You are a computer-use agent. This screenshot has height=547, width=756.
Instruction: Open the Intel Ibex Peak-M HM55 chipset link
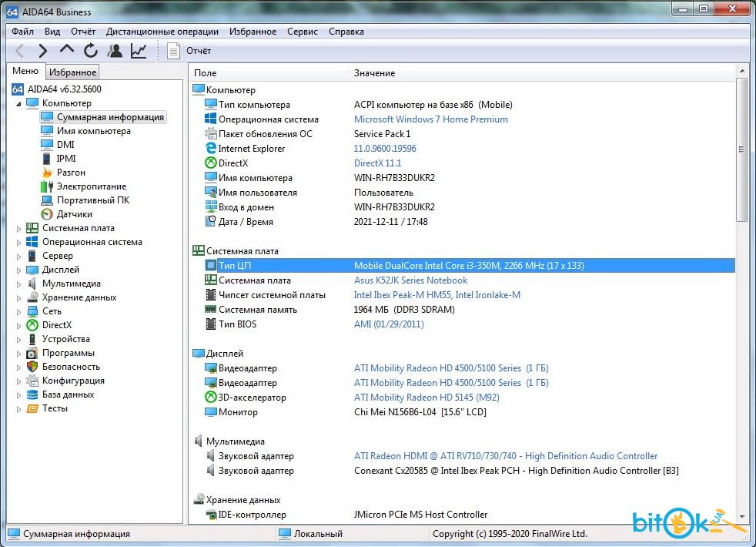coord(437,295)
